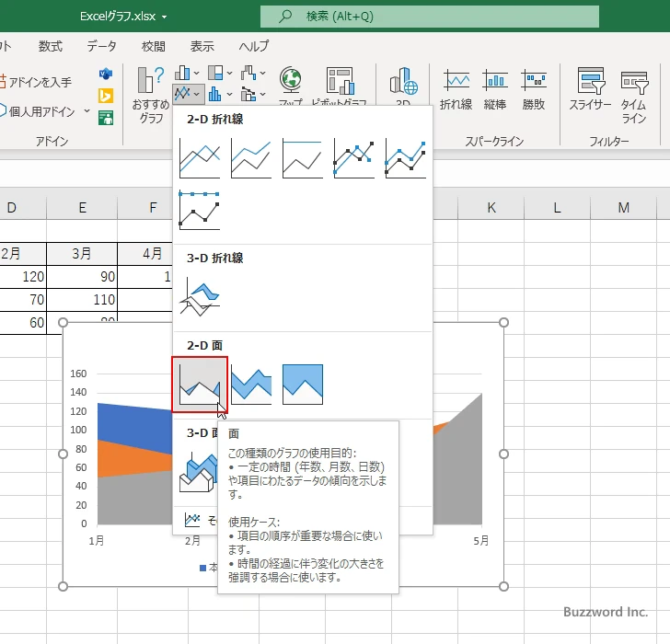Click the Bing Maps add-in icon
The width and height of the screenshot is (670, 644).
pos(106,96)
